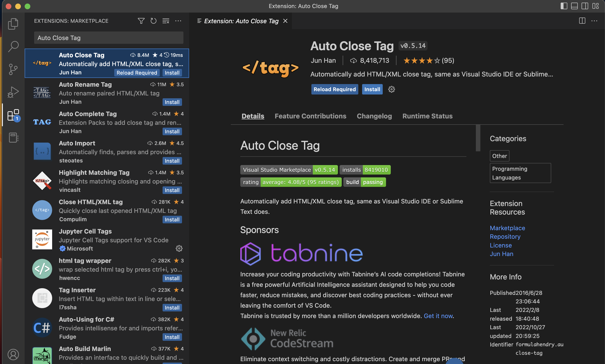Click the html tag wrapper icon
This screenshot has width=605, height=364.
[42, 269]
